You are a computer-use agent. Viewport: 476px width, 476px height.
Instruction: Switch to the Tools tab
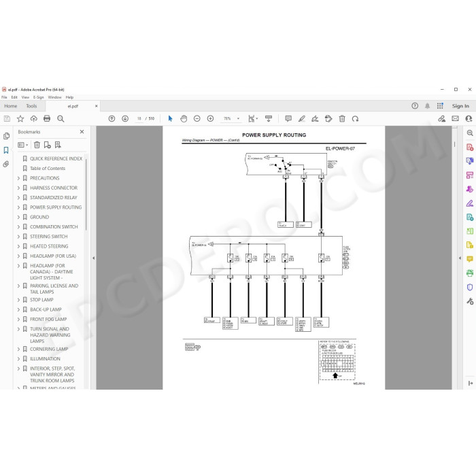click(31, 106)
